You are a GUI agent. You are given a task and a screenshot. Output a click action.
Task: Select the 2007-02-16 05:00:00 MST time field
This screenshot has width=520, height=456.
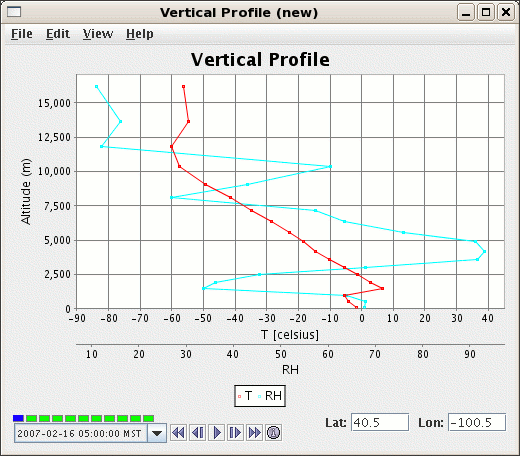coord(81,433)
